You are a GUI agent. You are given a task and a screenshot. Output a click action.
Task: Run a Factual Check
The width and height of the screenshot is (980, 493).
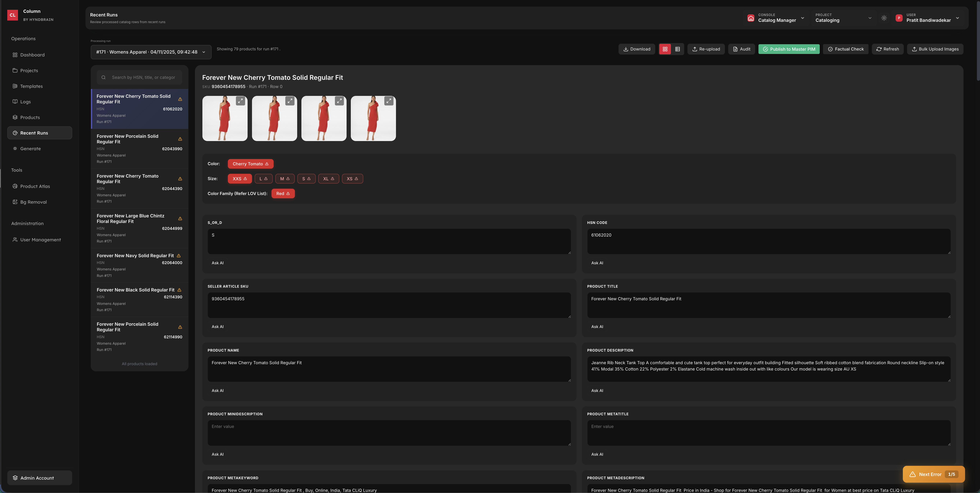tap(846, 49)
